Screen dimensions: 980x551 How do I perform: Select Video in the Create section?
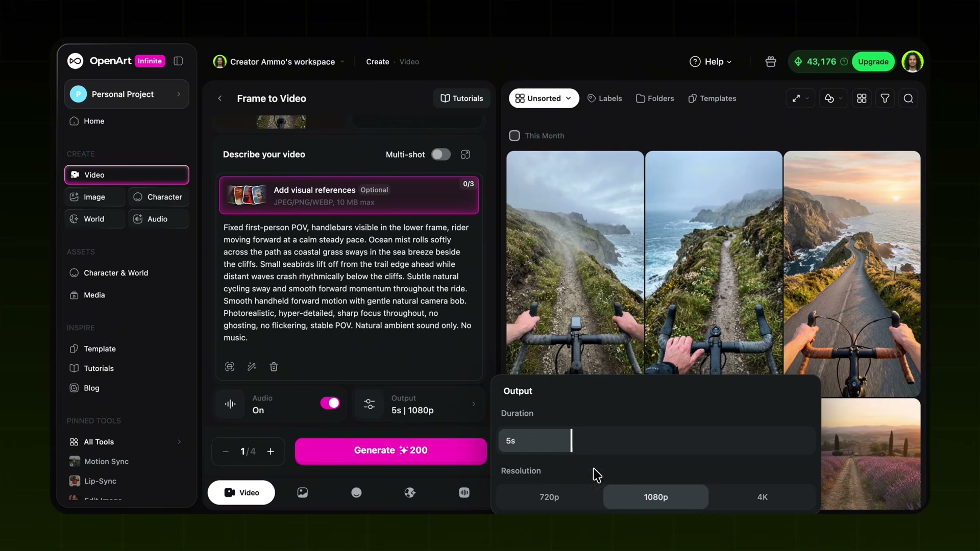pyautogui.click(x=127, y=175)
